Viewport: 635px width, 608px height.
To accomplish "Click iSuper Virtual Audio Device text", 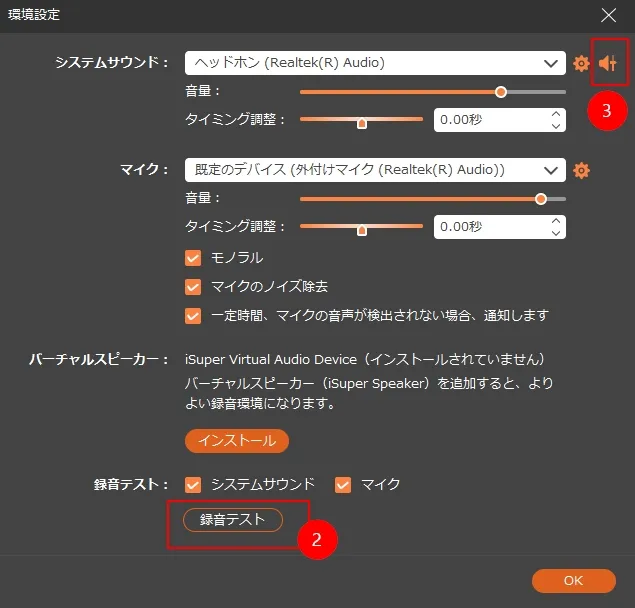I will tap(271, 360).
